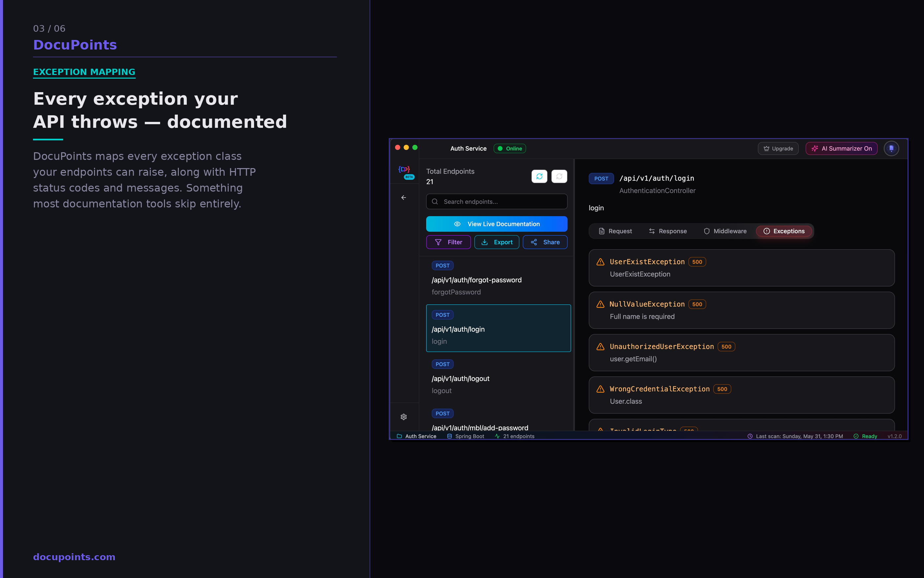This screenshot has height=578, width=924.
Task: Select the /api/v1/auth/login endpoint in list
Action: 498,328
